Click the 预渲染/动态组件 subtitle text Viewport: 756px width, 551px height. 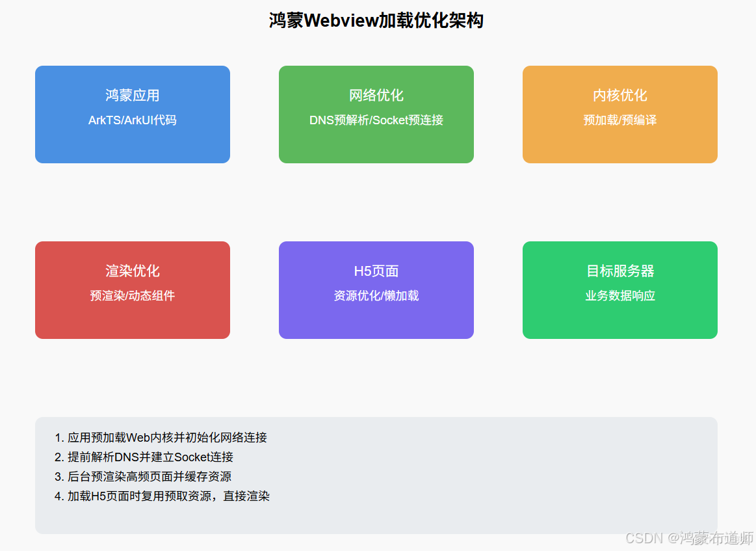click(x=133, y=296)
